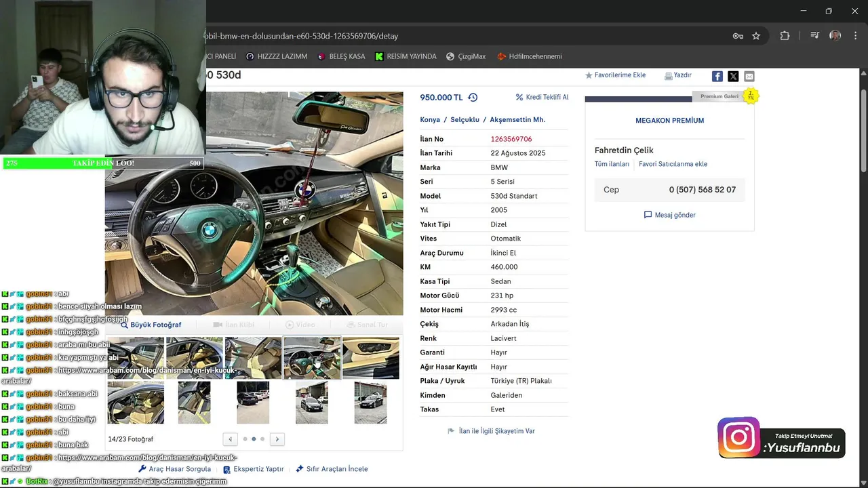This screenshot has width=868, height=488.
Task: Click the 950.000 TL price
Action: click(x=441, y=98)
